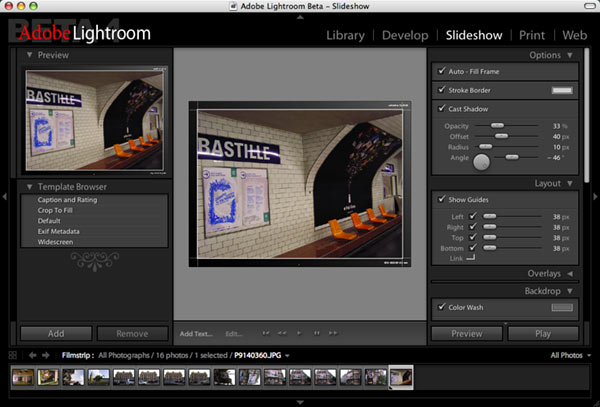This screenshot has width=600, height=407.
Task: Click the rewind playback control
Action: click(282, 333)
